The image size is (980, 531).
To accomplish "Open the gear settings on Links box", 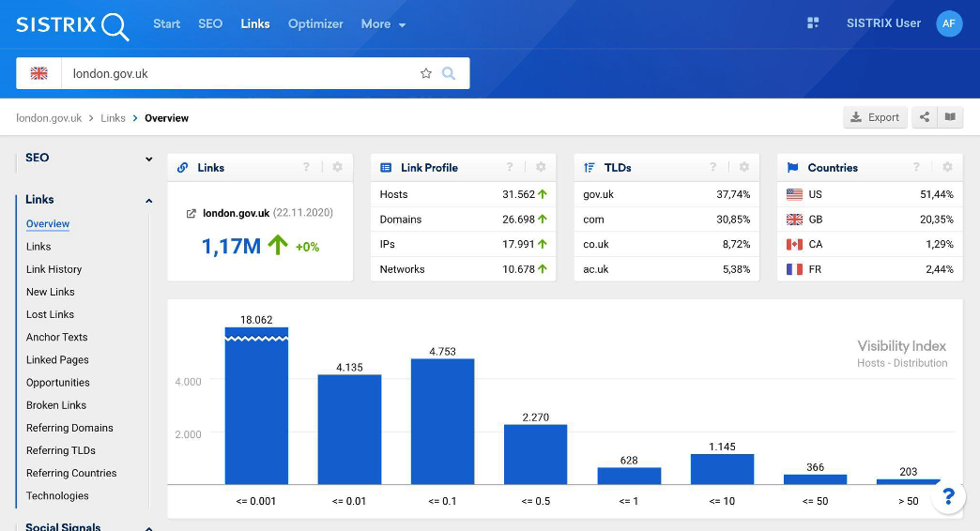I will (338, 167).
